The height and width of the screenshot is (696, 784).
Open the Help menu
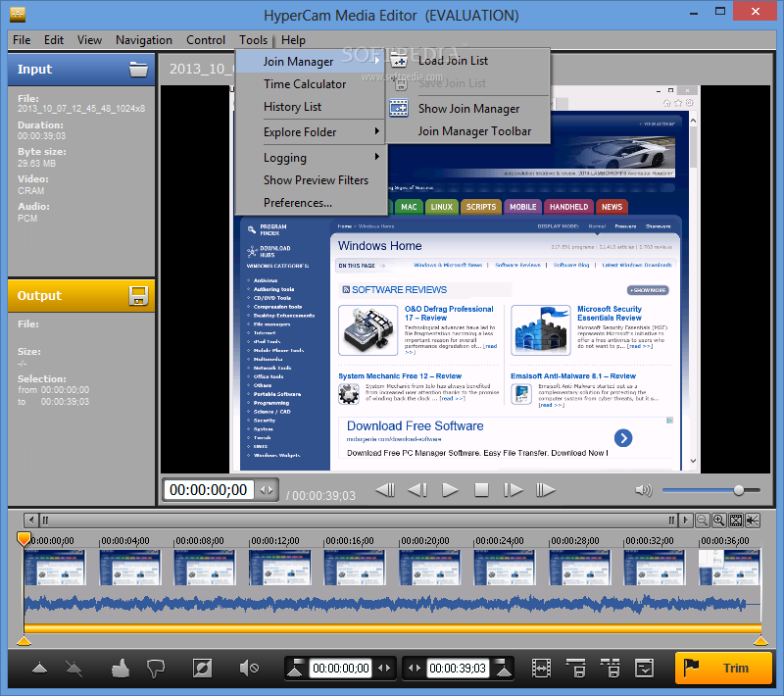(x=293, y=40)
